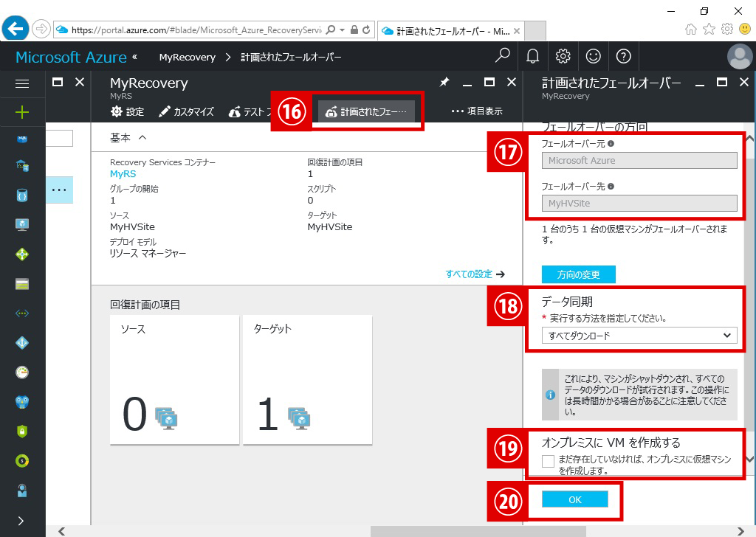Open the green circular billing sidebar icon
This screenshot has height=537, width=756.
tap(22, 461)
